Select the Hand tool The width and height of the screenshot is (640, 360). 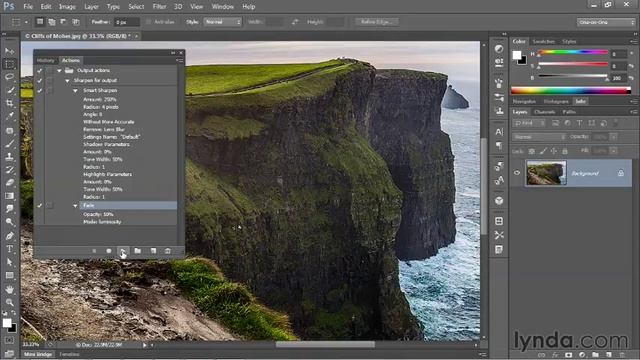(9, 289)
